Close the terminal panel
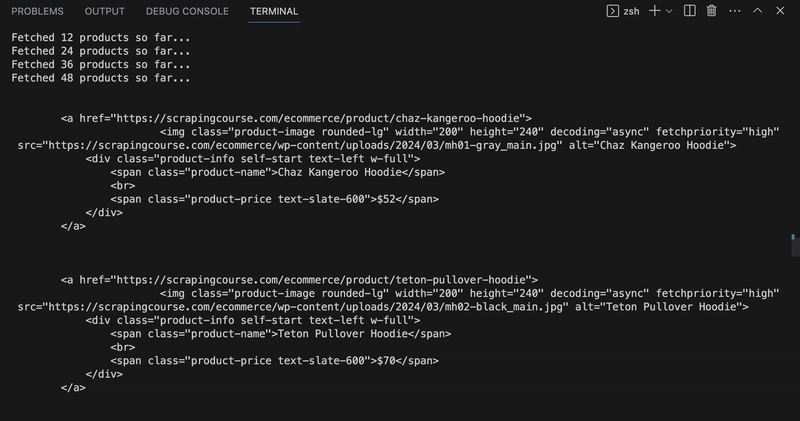Image resolution: width=800 pixels, height=421 pixels. point(781,11)
